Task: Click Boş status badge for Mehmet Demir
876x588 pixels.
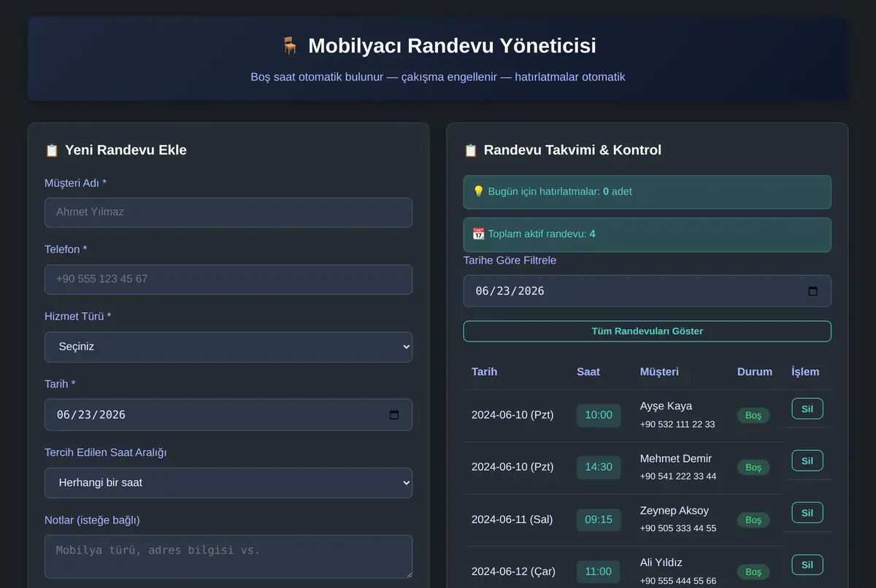Action: 753,468
